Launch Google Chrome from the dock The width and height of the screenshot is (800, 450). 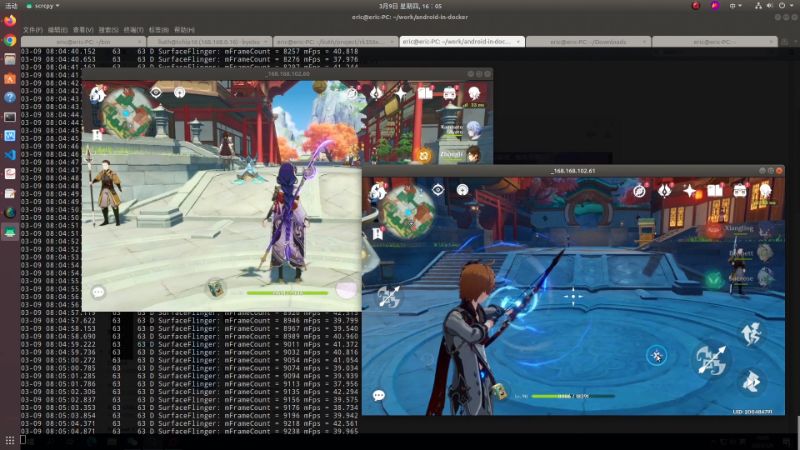[10, 40]
